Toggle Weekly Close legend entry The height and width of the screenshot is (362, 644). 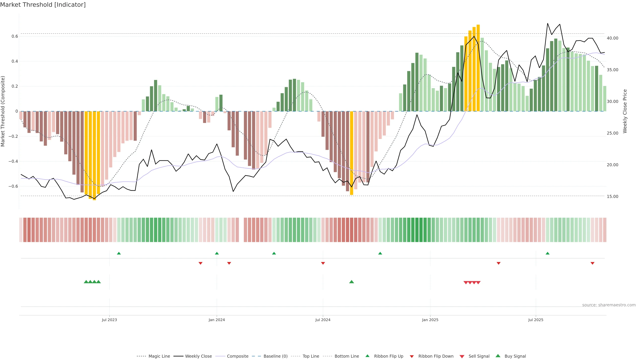pyautogui.click(x=198, y=356)
